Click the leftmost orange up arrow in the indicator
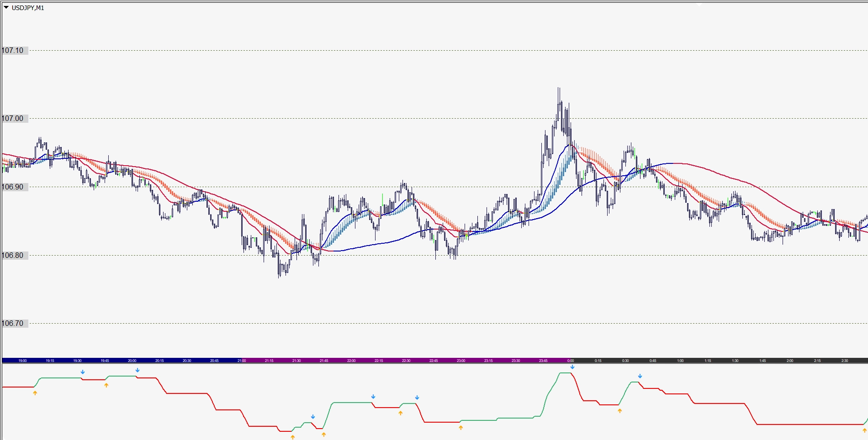This screenshot has height=440, width=868. (35, 393)
